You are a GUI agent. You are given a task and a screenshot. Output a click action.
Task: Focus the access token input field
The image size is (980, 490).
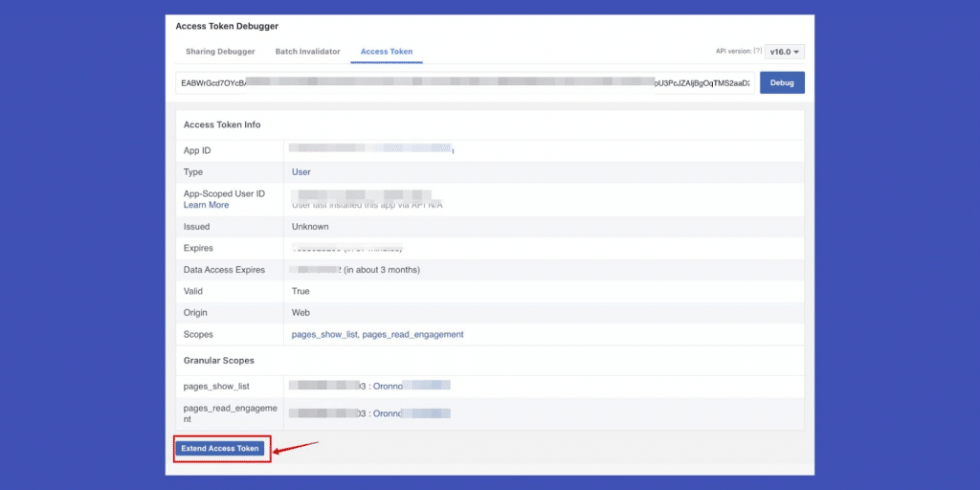click(465, 82)
